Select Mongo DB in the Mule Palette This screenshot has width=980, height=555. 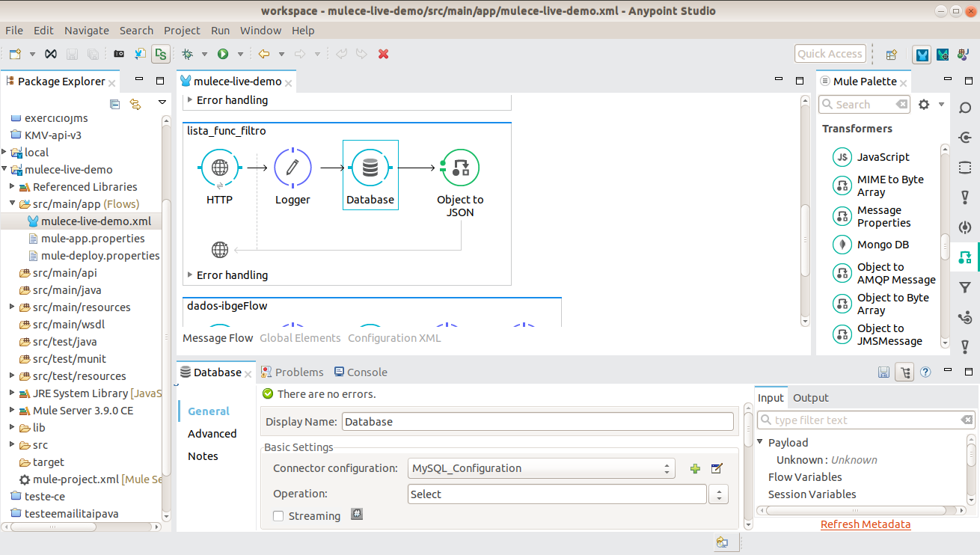click(x=883, y=245)
